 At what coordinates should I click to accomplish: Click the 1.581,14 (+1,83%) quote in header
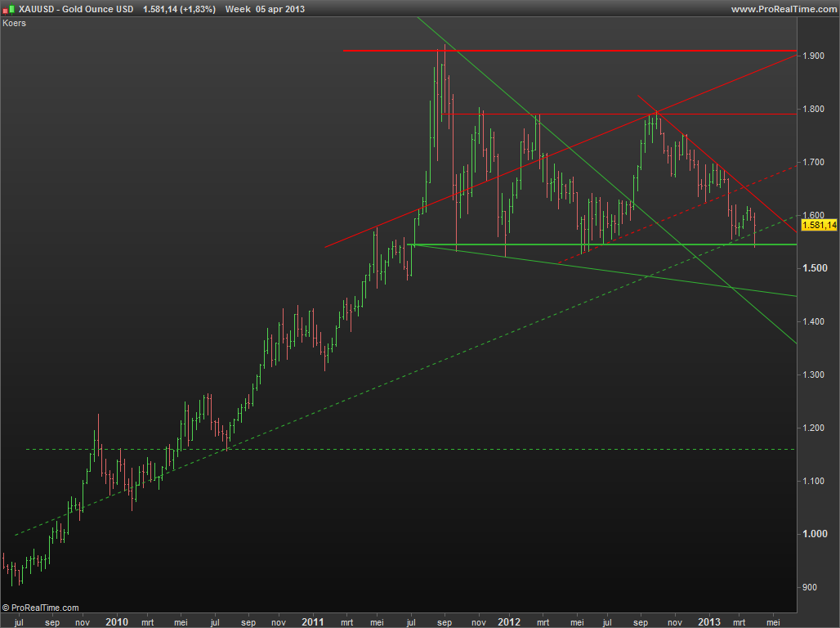click(179, 8)
